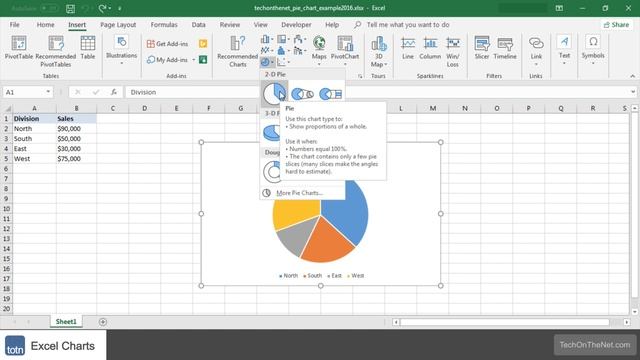640x360 pixels.
Task: Open Recommended PivotTables
Action: click(56, 51)
